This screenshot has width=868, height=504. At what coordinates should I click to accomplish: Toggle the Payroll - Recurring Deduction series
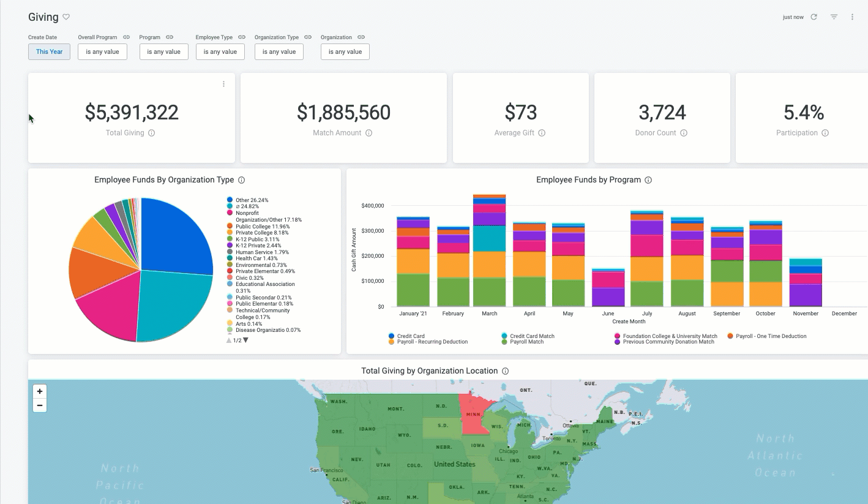point(428,342)
